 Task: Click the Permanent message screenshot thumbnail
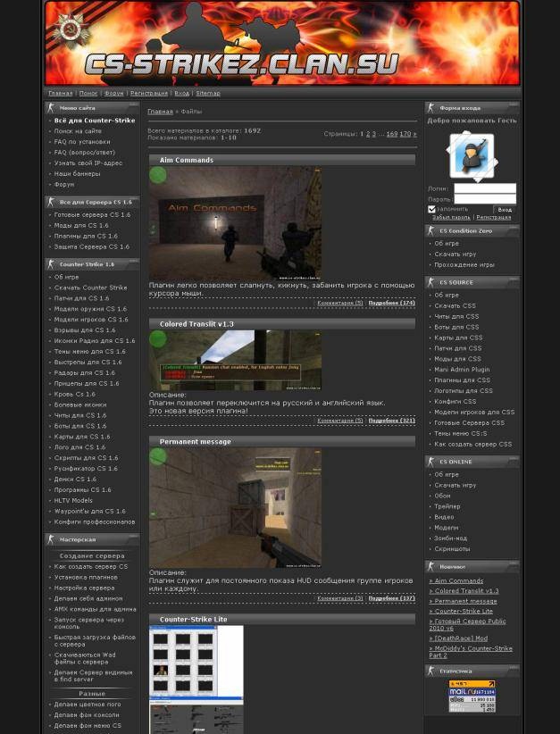tap(235, 508)
